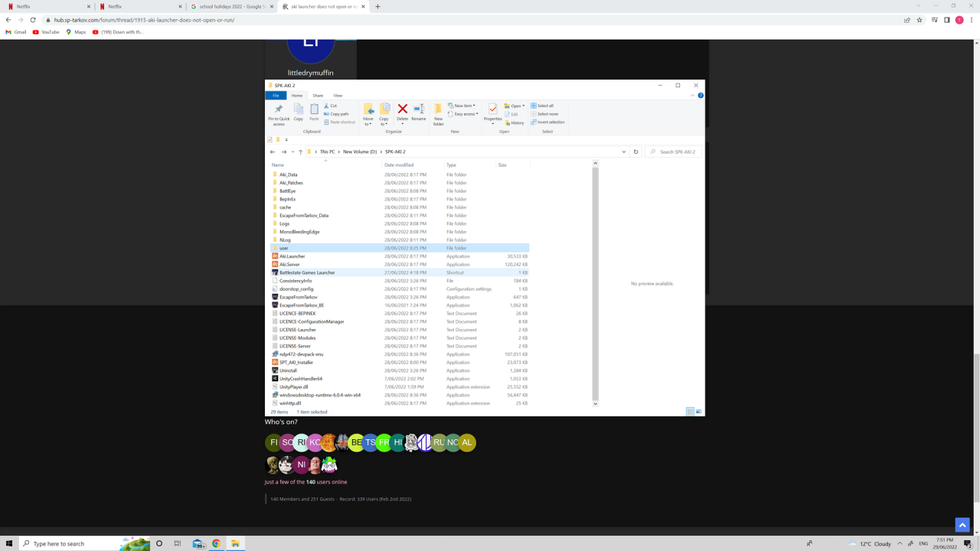Click the Explorer forward arrow
The height and width of the screenshot is (551, 980).
(284, 152)
